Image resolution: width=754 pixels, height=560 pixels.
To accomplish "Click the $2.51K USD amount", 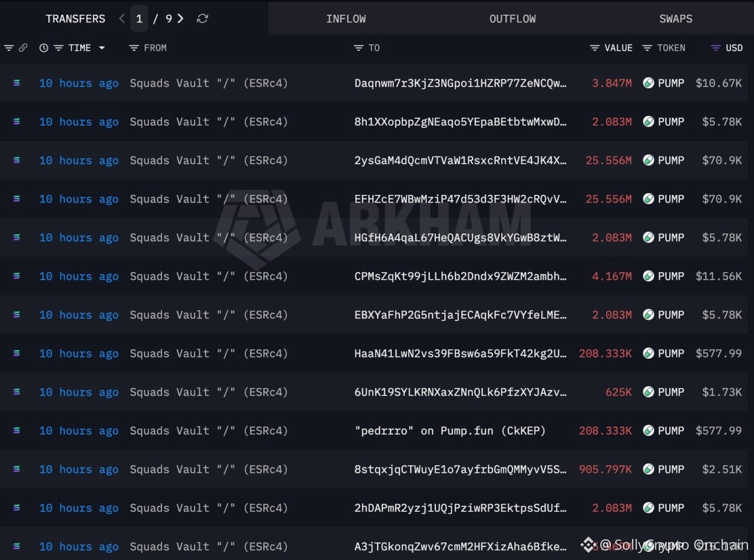I will click(722, 469).
